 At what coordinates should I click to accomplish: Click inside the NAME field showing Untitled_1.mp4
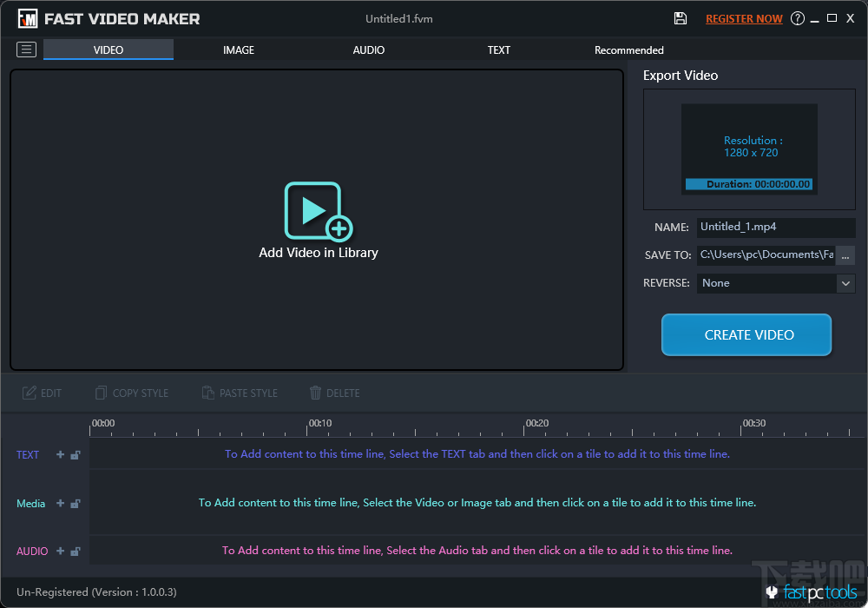[775, 227]
